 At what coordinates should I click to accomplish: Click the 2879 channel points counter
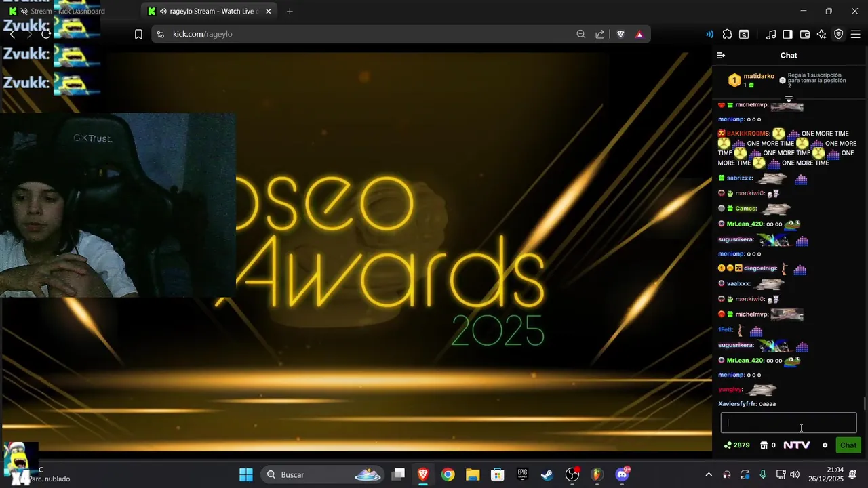coord(737,445)
